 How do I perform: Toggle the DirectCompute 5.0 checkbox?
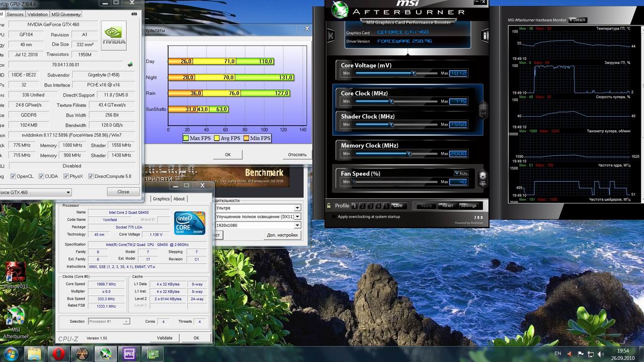point(91,176)
